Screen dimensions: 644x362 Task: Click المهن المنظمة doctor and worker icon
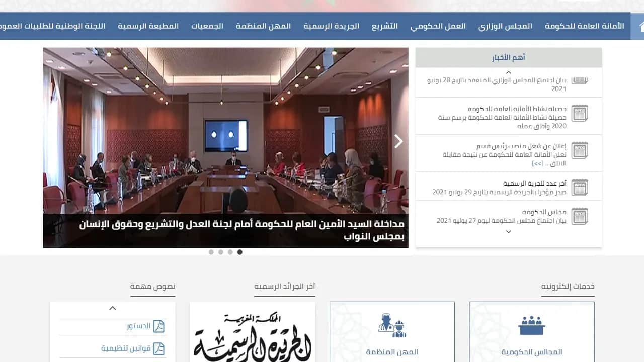(x=392, y=325)
